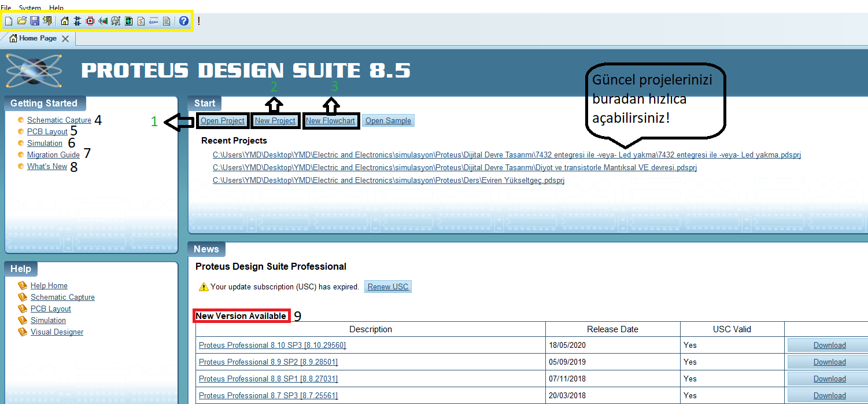Download Proteus Professional 8.10 SP3
Image resolution: width=868 pixels, height=404 pixels.
coord(829,346)
